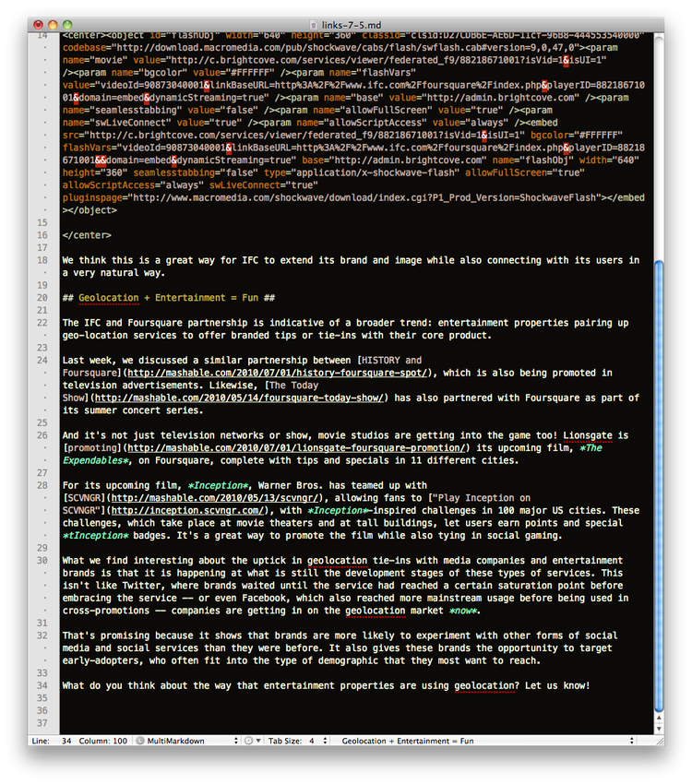
Task: Click the history-foursquare-spot mashable URL
Action: [278, 373]
